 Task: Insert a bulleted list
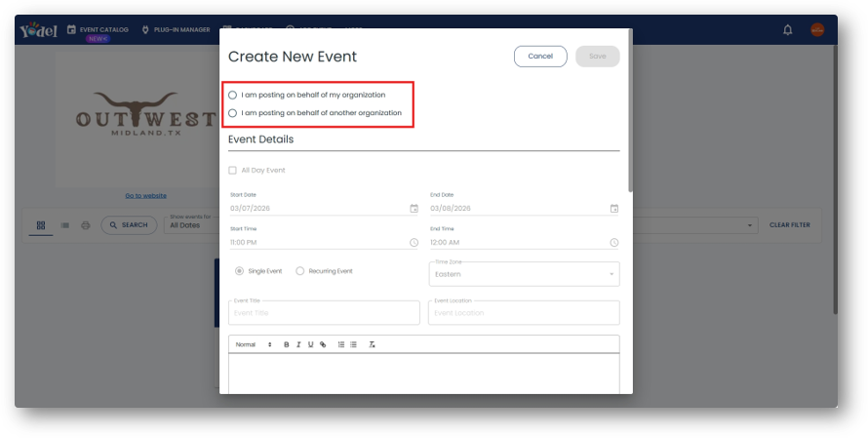click(353, 344)
